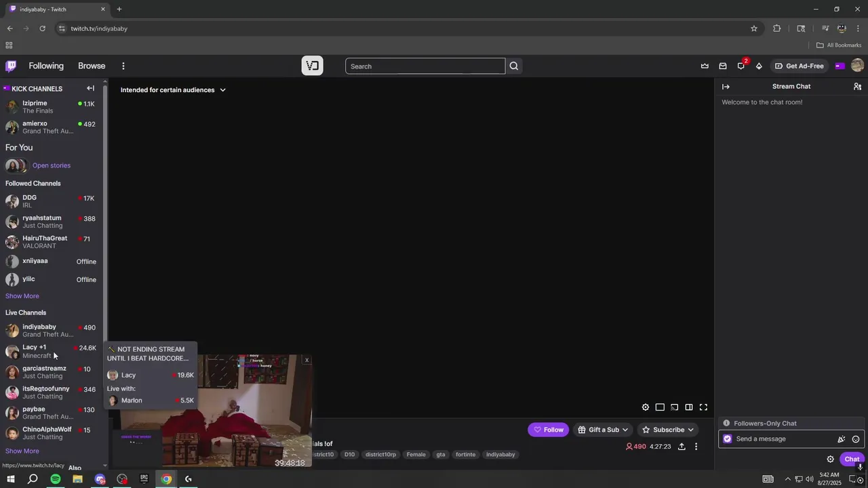
Task: Select the 'Female' stream tag
Action: tap(416, 455)
